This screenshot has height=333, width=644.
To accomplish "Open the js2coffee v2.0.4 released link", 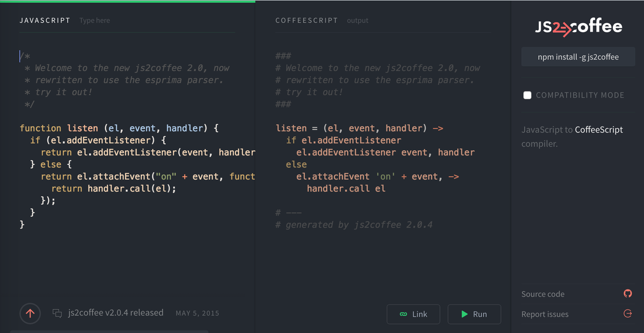I will (x=116, y=313).
